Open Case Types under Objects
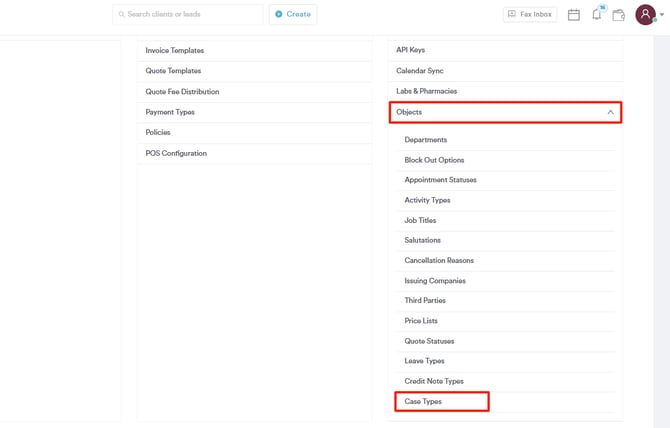 423,402
